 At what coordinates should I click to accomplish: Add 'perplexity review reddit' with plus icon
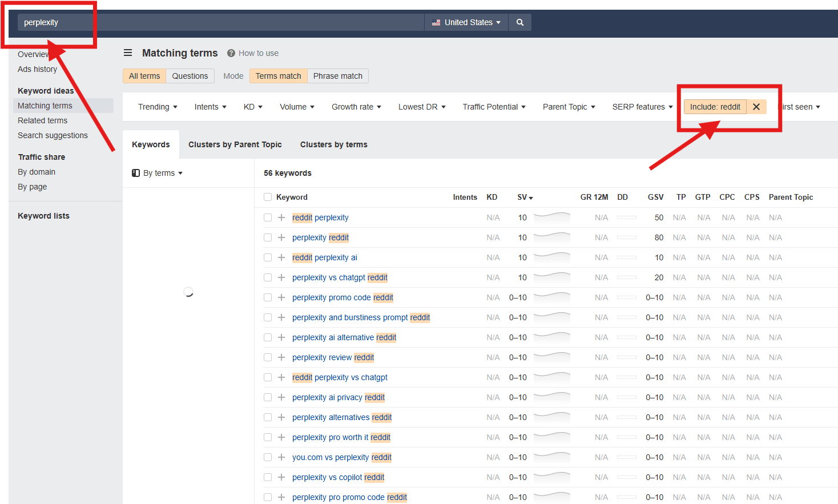coord(281,357)
